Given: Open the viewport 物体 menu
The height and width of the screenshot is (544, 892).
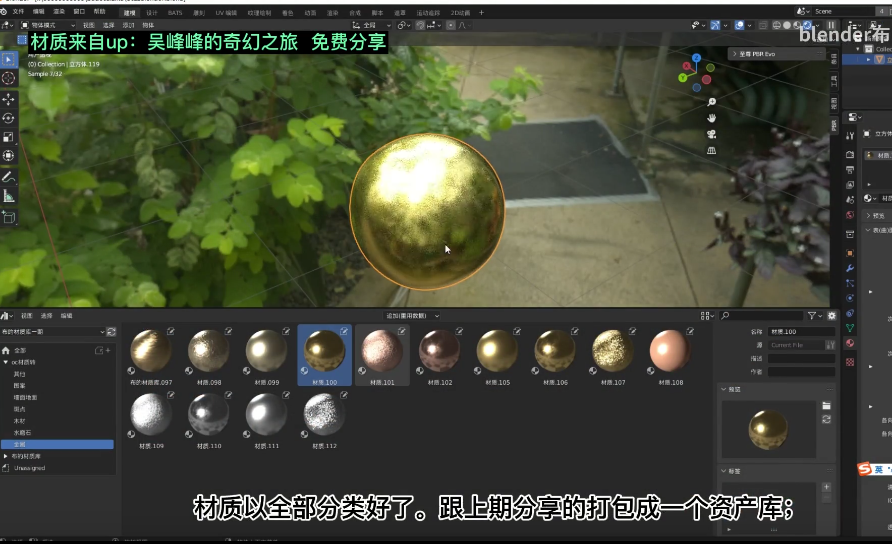Looking at the screenshot, I should 148,26.
